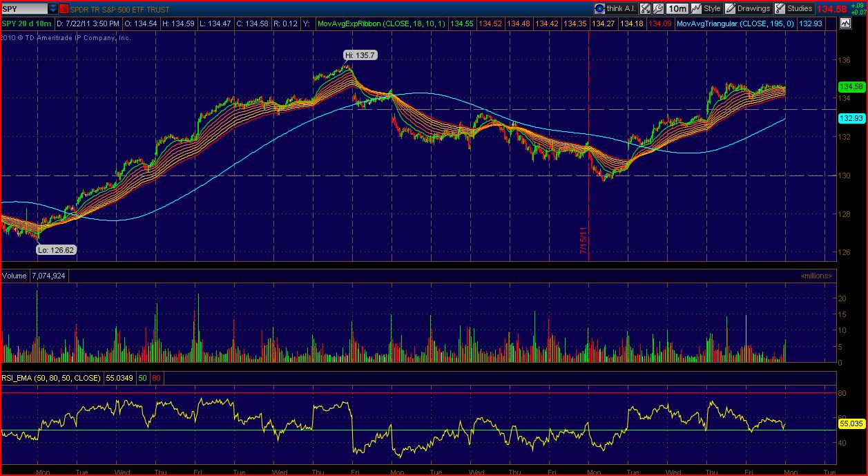Open think A.I. tool
Screen dimensions: 868x476
coord(615,9)
